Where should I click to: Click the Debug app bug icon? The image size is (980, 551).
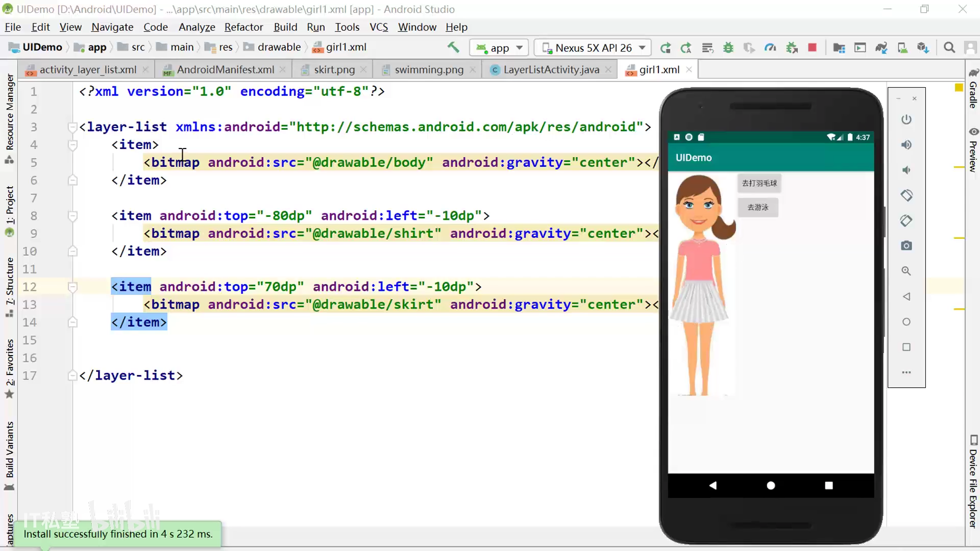728,47
